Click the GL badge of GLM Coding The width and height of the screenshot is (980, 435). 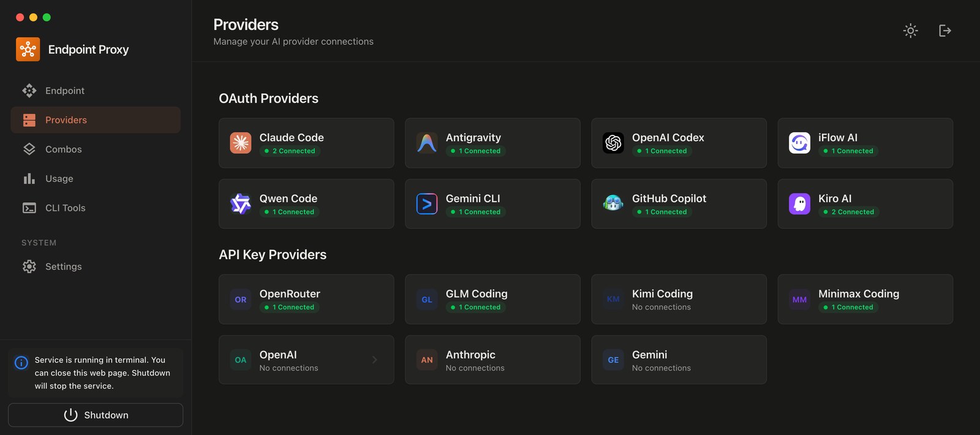pos(427,300)
